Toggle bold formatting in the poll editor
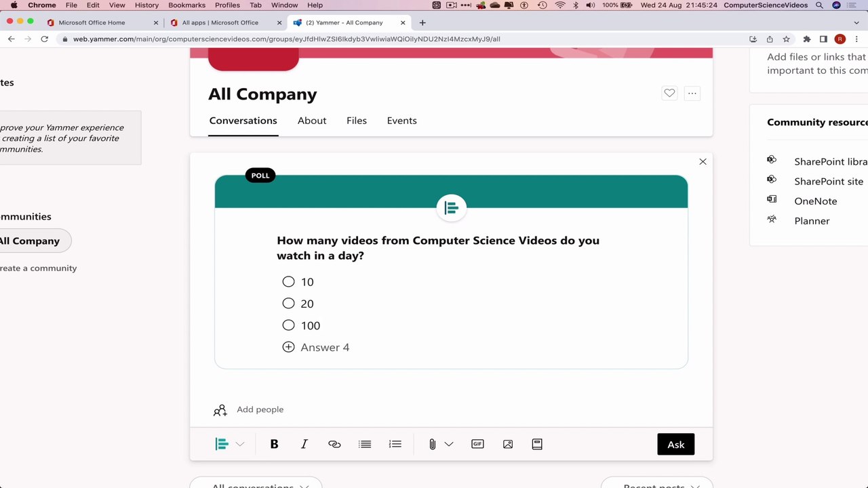 click(x=274, y=444)
